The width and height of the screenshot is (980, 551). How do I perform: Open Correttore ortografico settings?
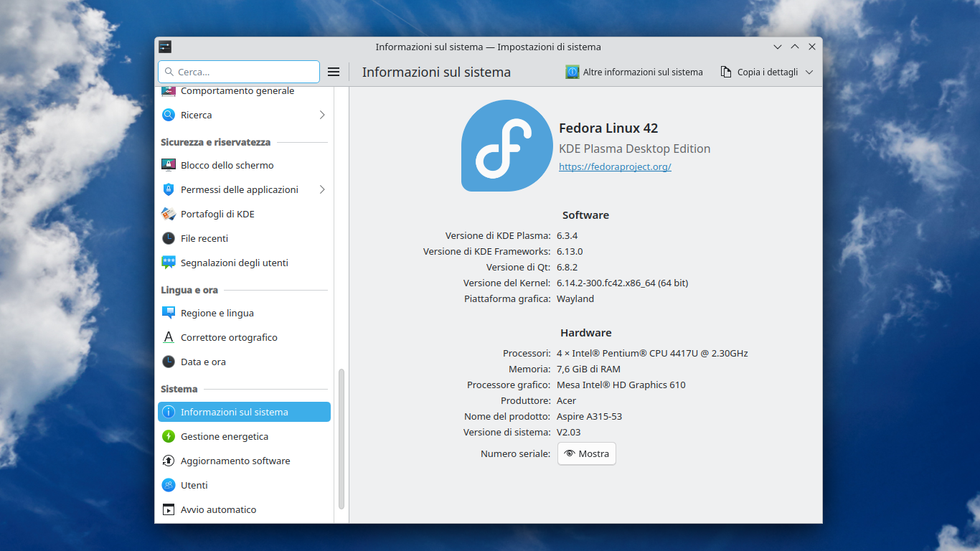point(168,337)
